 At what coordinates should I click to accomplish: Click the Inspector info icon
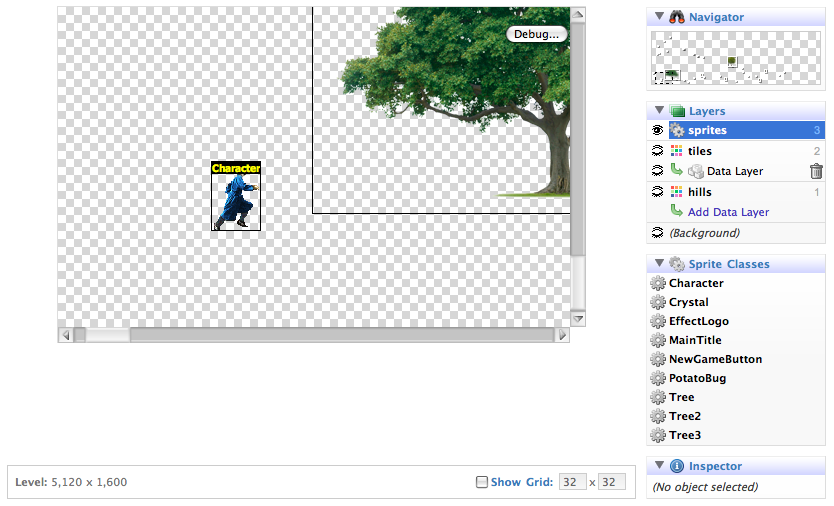(677, 466)
